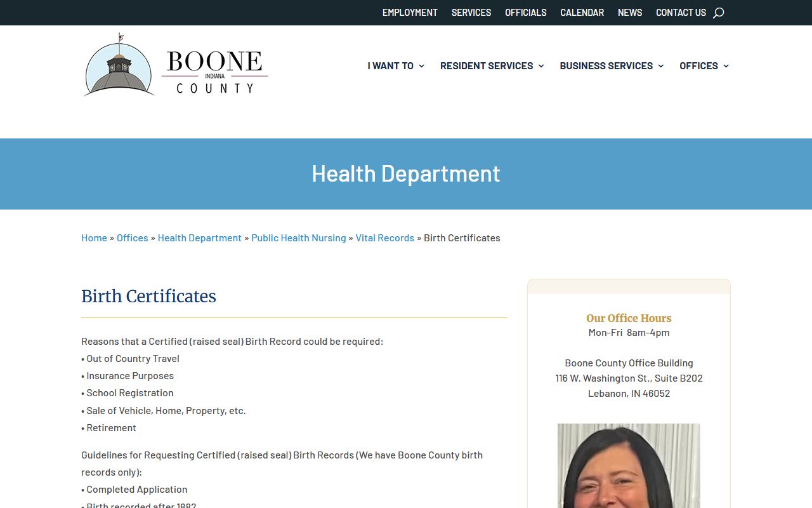Click the 116 W. Washington St. address line
This screenshot has height=508, width=812.
[629, 378]
